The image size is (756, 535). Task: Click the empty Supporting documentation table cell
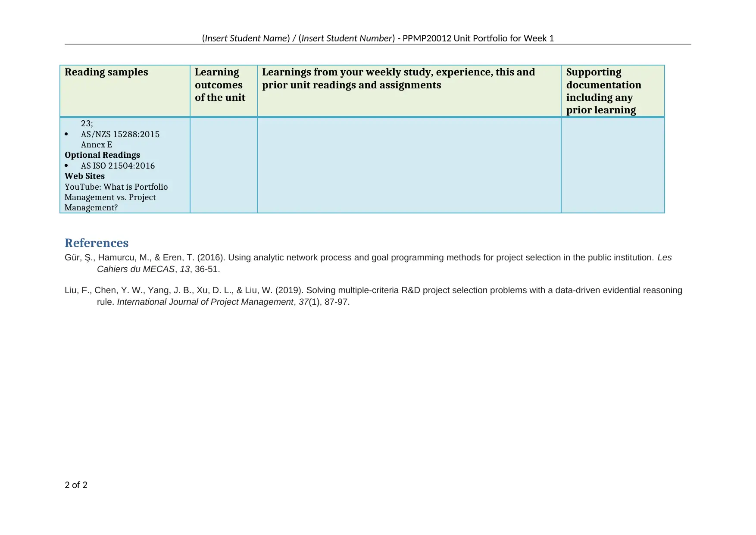click(x=613, y=165)
